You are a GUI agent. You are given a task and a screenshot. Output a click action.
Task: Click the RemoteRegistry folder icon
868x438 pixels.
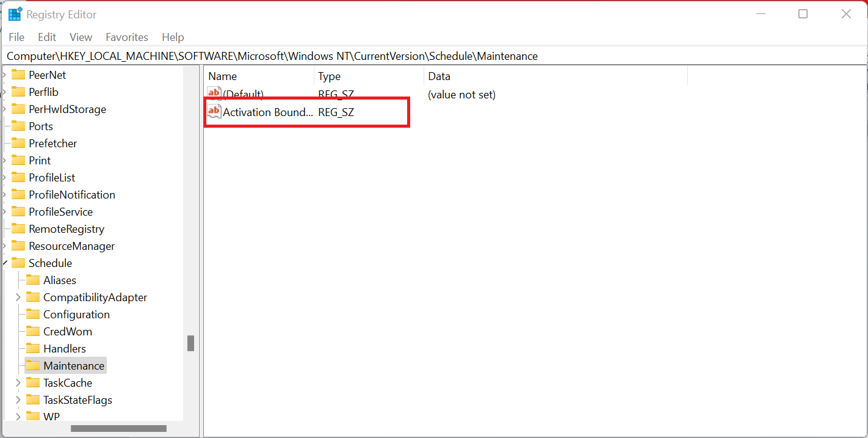point(18,229)
